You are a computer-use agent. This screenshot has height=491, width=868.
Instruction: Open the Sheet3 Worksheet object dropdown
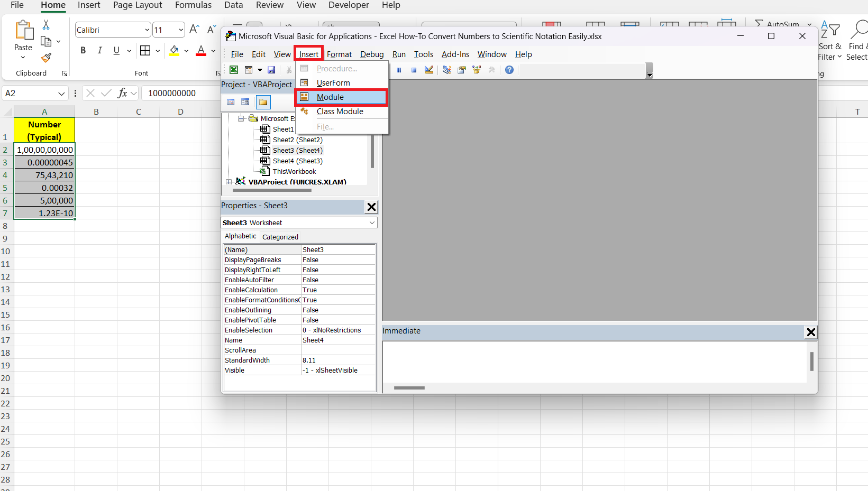click(372, 223)
